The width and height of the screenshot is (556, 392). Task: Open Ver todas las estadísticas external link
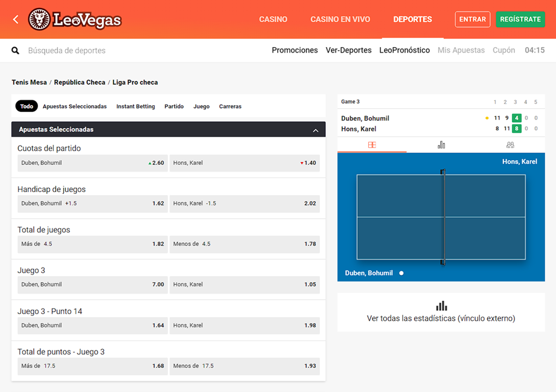point(441,318)
